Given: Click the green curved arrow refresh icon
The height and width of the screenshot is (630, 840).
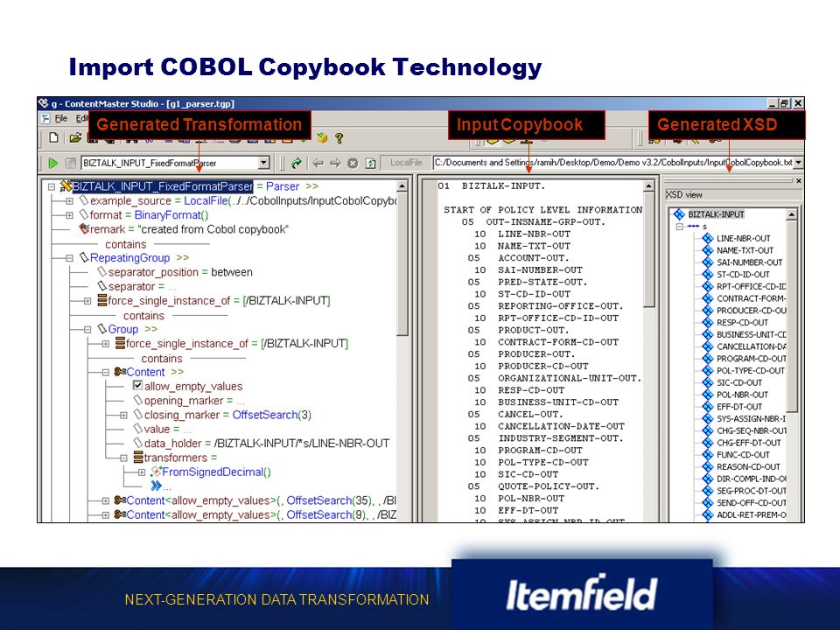Looking at the screenshot, I should (x=297, y=163).
